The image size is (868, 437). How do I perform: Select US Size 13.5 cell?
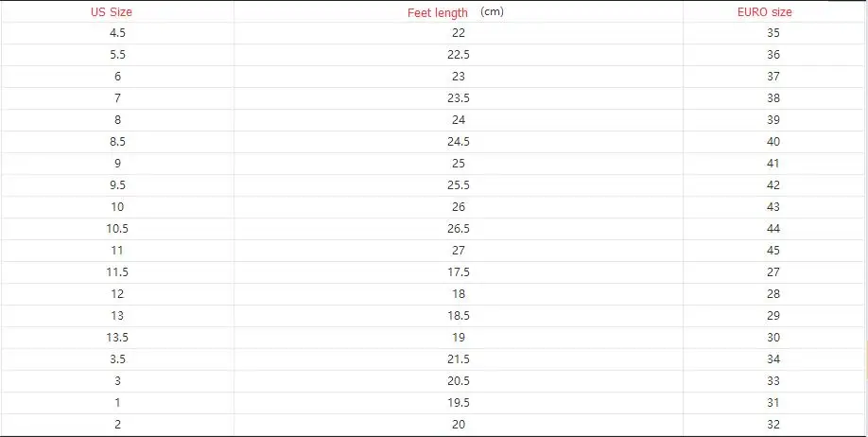117,338
